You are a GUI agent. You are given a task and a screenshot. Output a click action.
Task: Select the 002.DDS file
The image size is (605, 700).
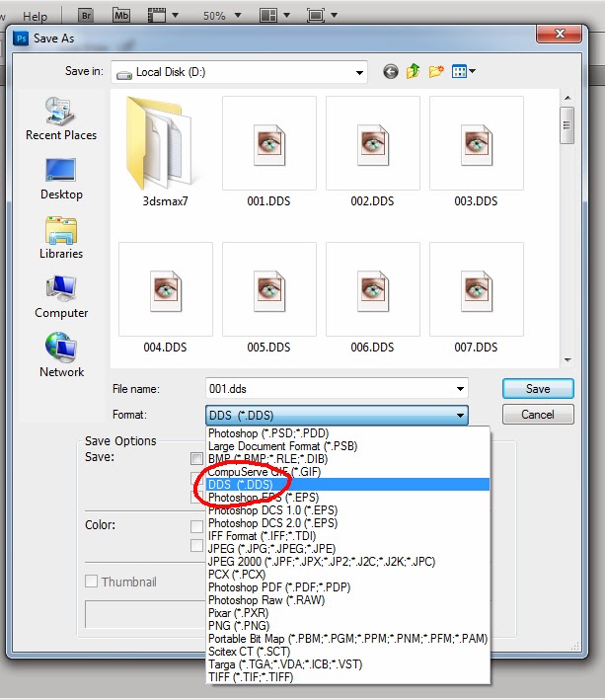(372, 152)
